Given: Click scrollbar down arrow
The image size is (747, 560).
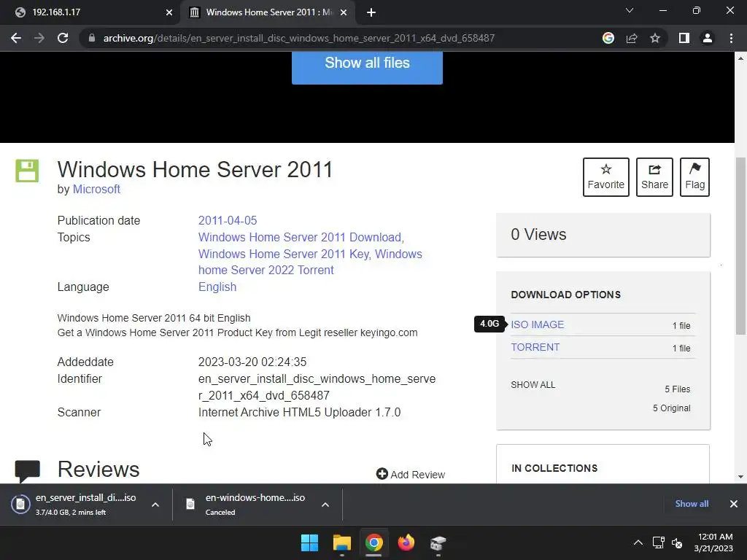Looking at the screenshot, I should click(740, 477).
